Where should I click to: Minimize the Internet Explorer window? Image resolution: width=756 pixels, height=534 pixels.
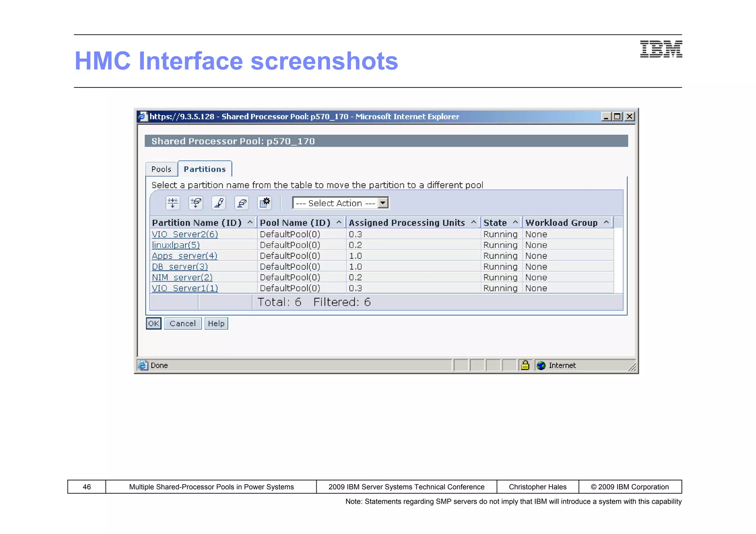[x=606, y=117]
